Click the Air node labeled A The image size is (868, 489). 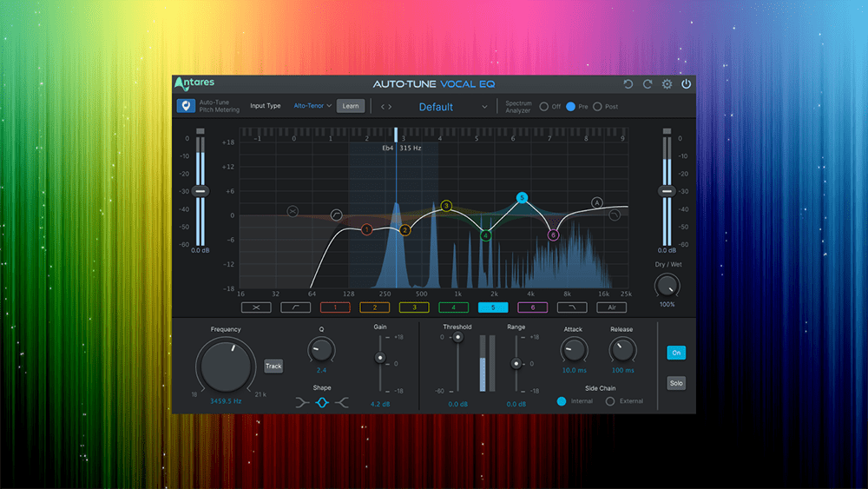597,202
